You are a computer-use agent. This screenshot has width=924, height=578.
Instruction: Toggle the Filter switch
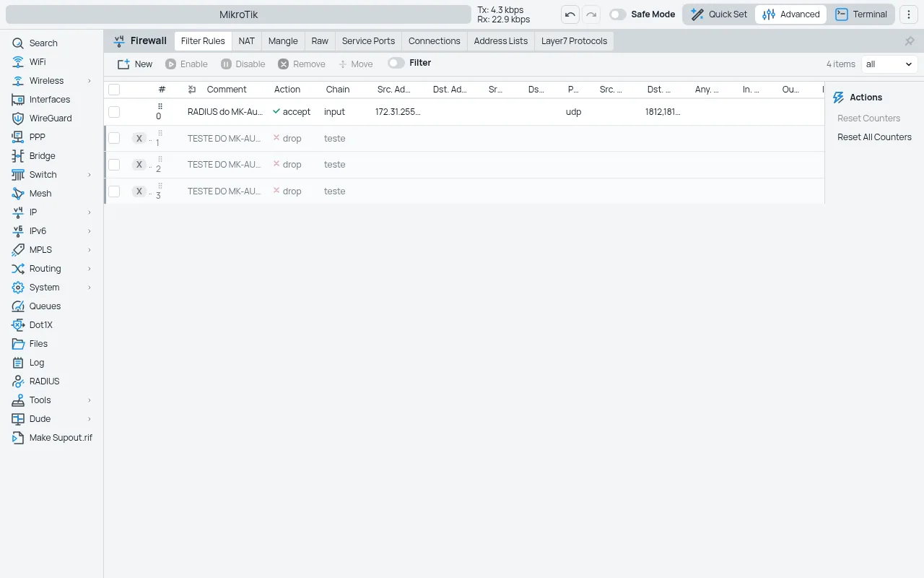pyautogui.click(x=396, y=63)
